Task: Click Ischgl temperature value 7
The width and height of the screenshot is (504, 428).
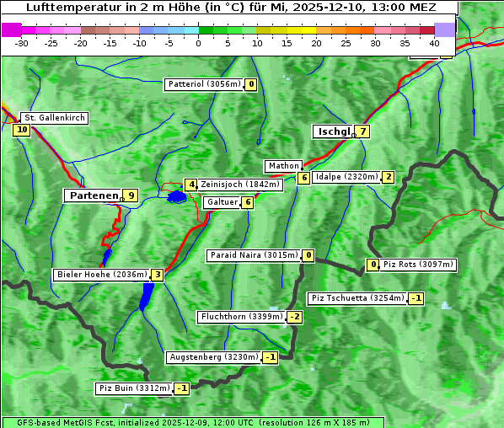Action: pos(363,131)
